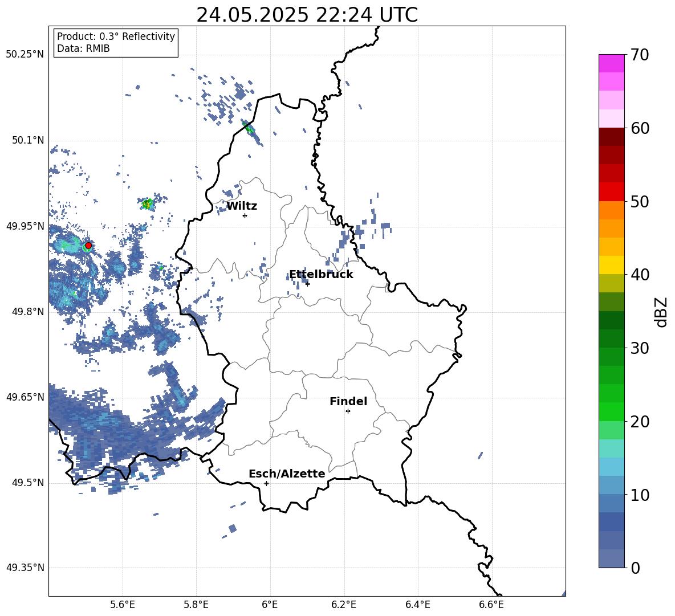Click the 50.1°N latitude label

[28, 140]
